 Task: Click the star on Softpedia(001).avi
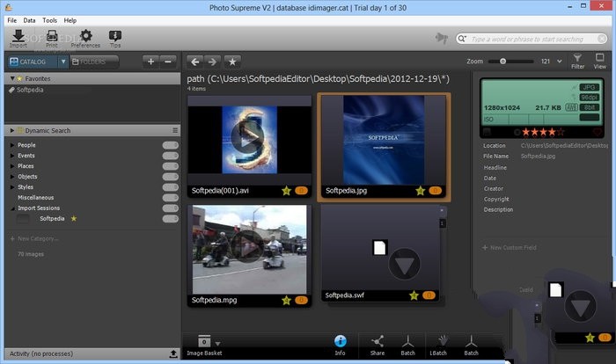coord(286,191)
